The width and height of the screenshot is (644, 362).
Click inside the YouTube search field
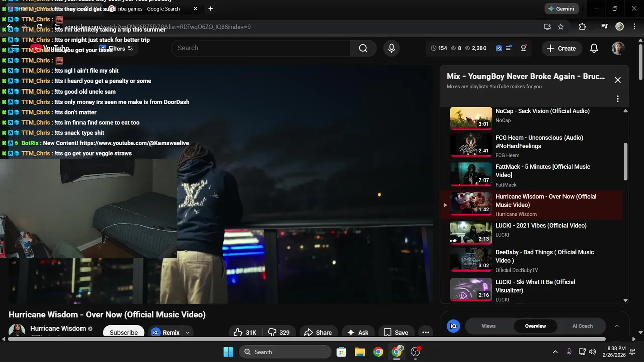(x=260, y=48)
